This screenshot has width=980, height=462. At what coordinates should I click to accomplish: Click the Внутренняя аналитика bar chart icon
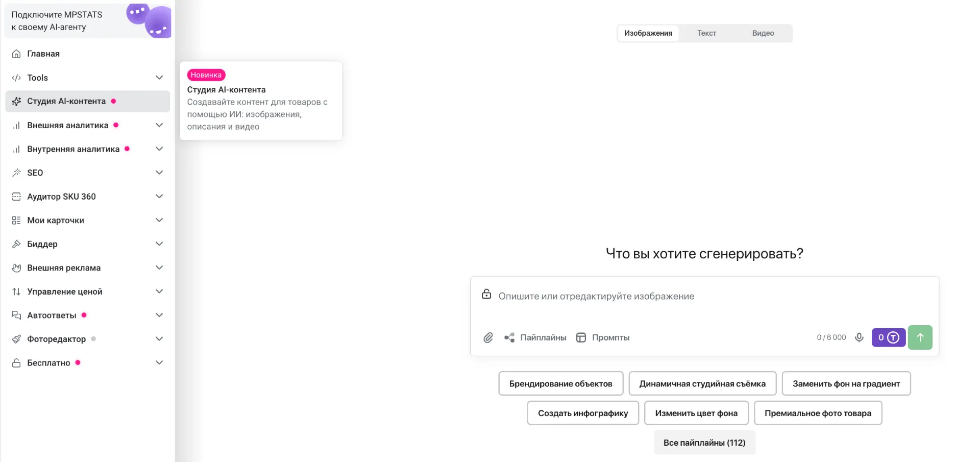[x=16, y=149]
